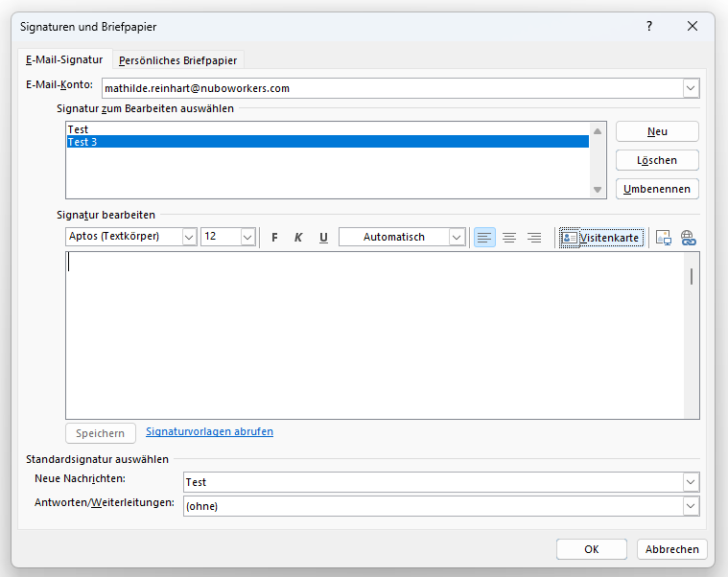This screenshot has width=728, height=577.
Task: Click the Visitenkarte business card button
Action: [601, 238]
